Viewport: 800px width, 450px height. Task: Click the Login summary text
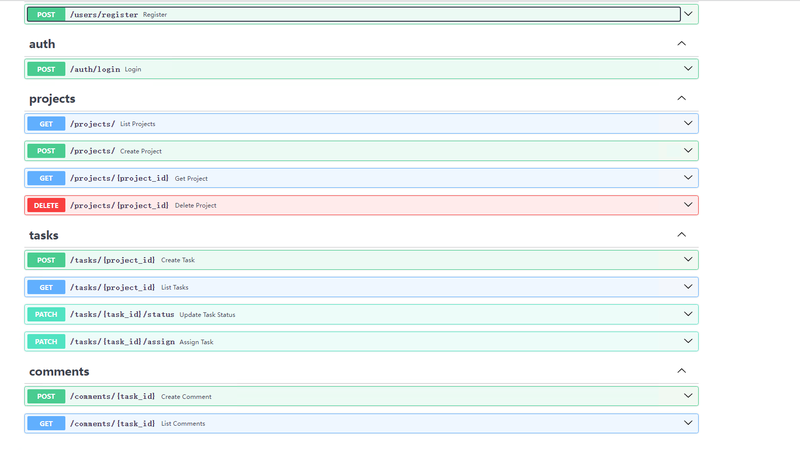[x=133, y=69]
